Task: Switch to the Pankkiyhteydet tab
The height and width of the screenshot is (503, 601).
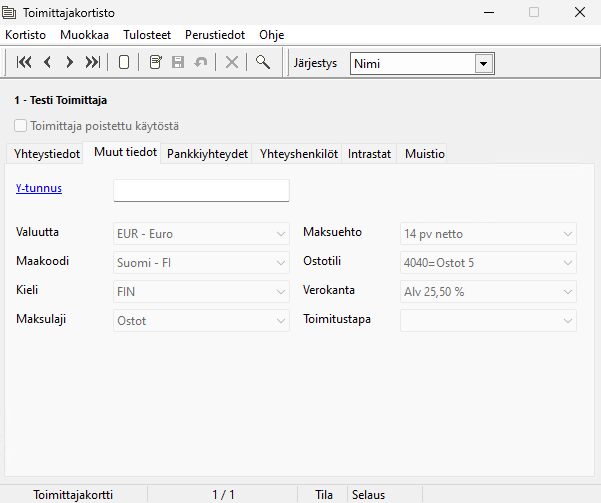Action: click(207, 154)
